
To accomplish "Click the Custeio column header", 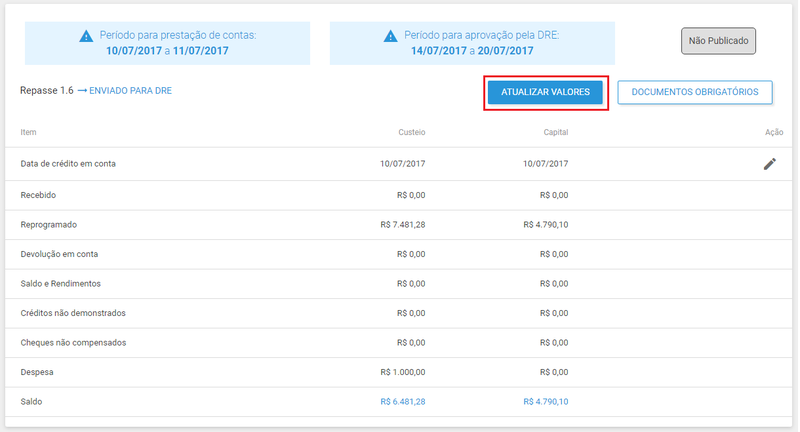I will tap(412, 132).
